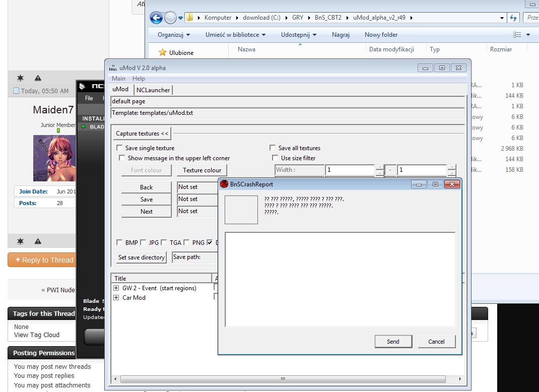Click the first Width value field
Screen dimensions: 539x392
point(350,170)
